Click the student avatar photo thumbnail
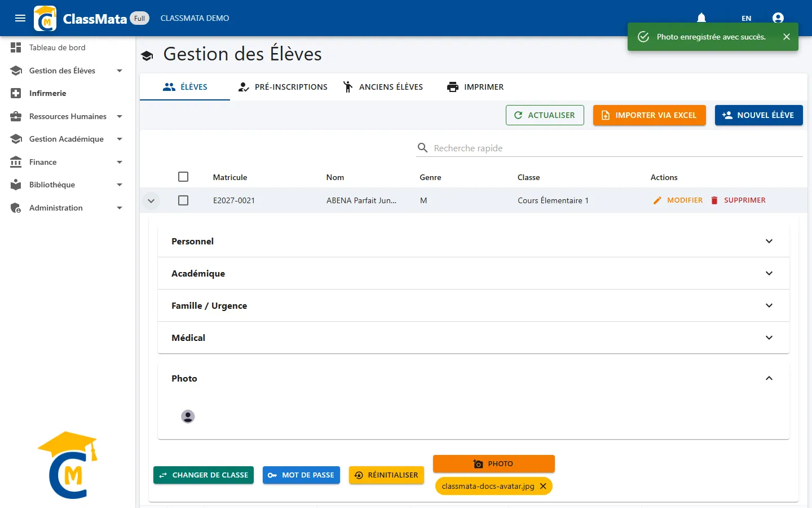Image resolution: width=812 pixels, height=508 pixels. click(x=188, y=417)
